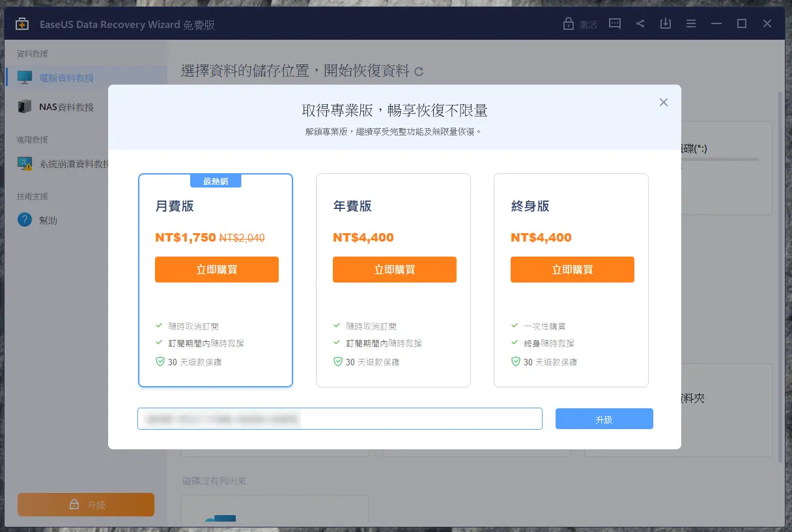The height and width of the screenshot is (532, 792).
Task: Click the 磁碟沒有列出來 label in main window
Action: [214, 481]
